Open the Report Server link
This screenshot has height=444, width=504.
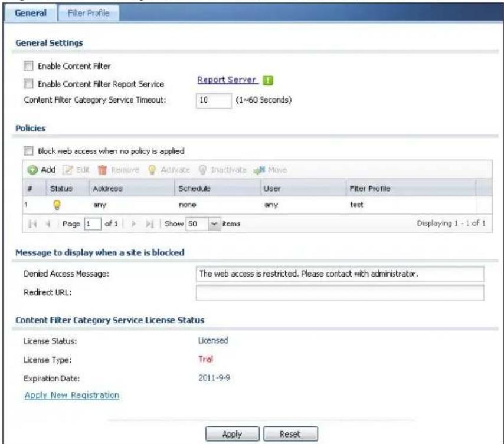[227, 80]
